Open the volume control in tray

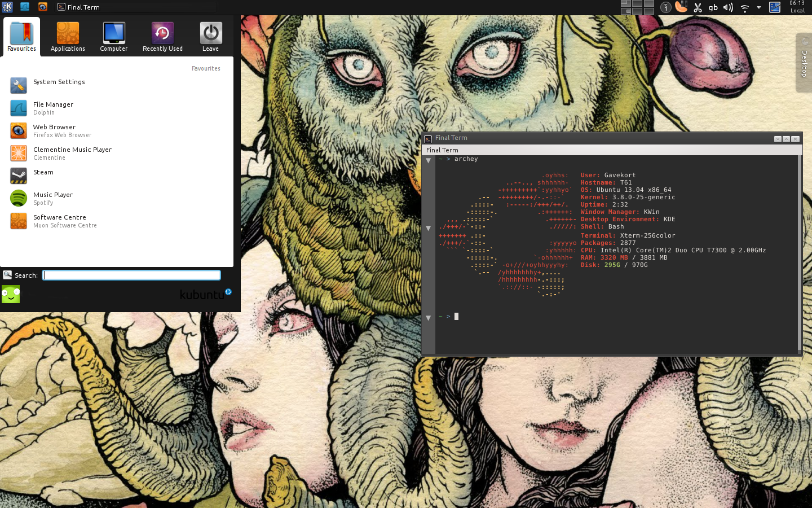(x=728, y=7)
